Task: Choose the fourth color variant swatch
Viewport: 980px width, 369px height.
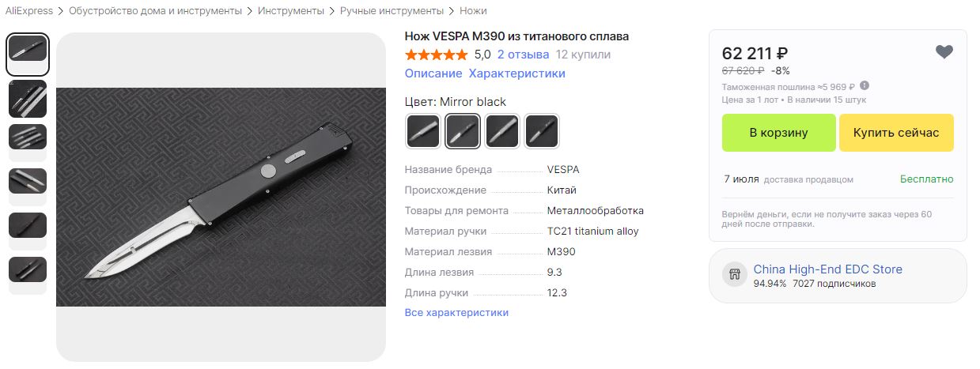Action: [542, 131]
